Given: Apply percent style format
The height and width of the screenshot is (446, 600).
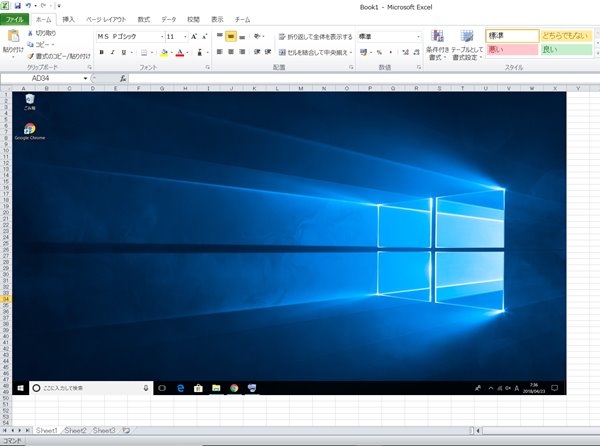Looking at the screenshot, I should pyautogui.click(x=379, y=52).
